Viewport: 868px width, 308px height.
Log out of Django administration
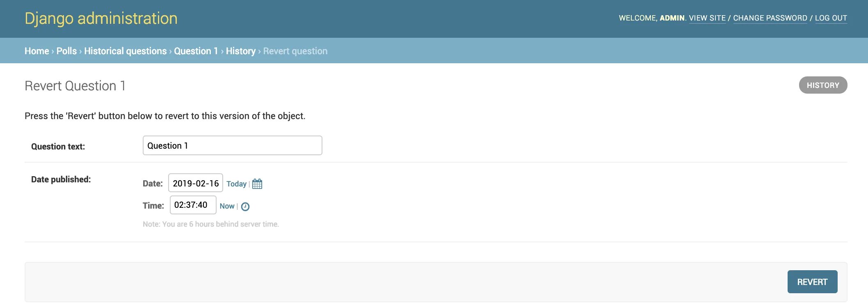[x=831, y=18]
